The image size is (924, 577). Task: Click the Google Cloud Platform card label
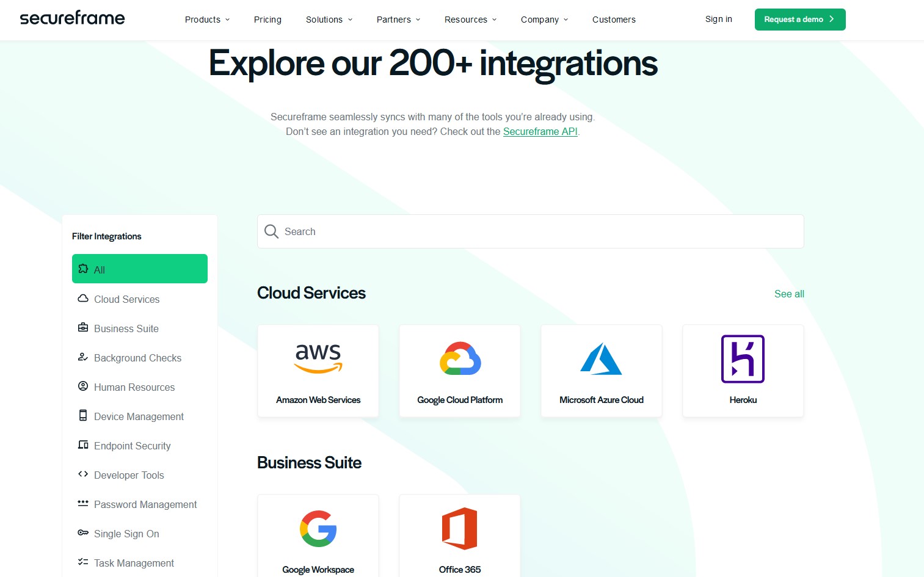(460, 400)
